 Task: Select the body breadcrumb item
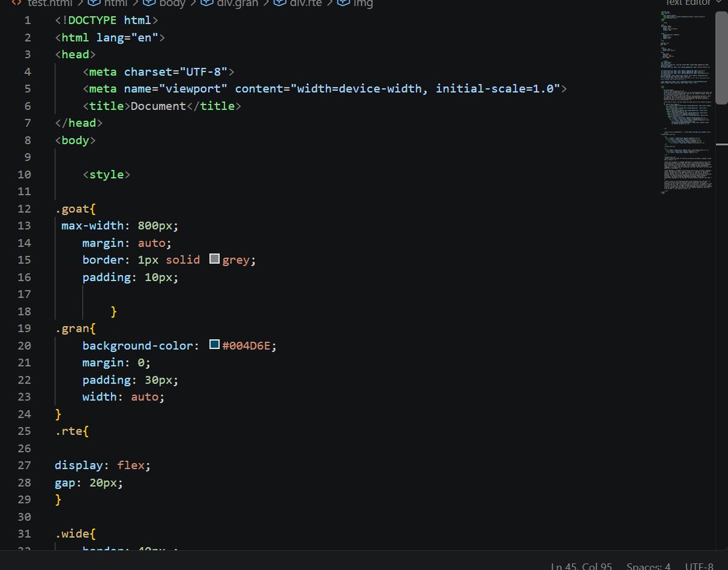(164, 4)
